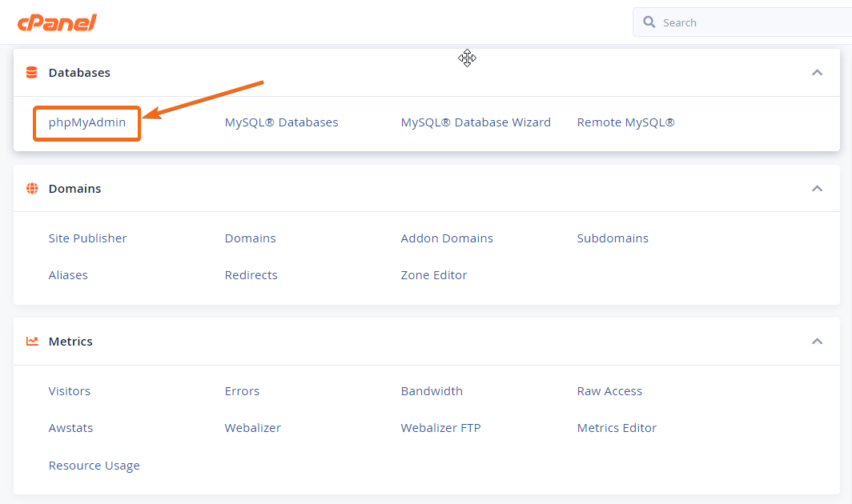Click the Domains section heading
Viewport: 852px width, 504px height.
[75, 189]
